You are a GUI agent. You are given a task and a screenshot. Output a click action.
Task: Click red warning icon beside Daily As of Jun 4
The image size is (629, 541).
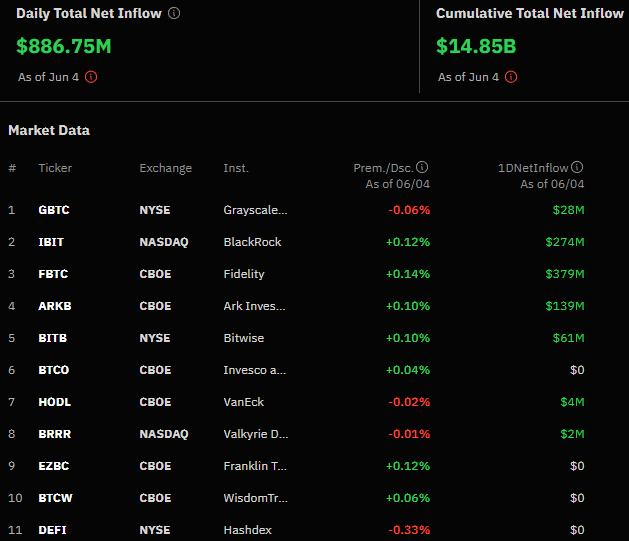click(91, 77)
